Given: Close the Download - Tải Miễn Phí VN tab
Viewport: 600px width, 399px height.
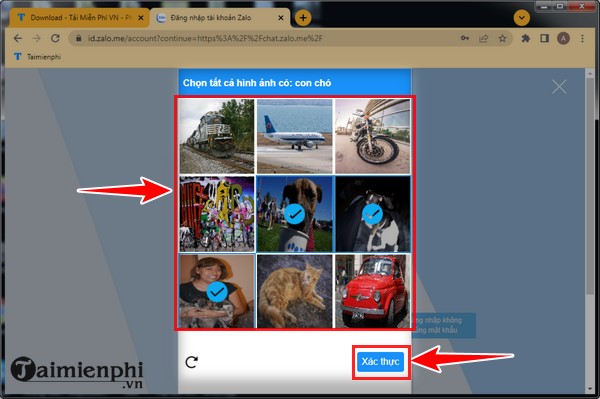Looking at the screenshot, I should [141, 18].
